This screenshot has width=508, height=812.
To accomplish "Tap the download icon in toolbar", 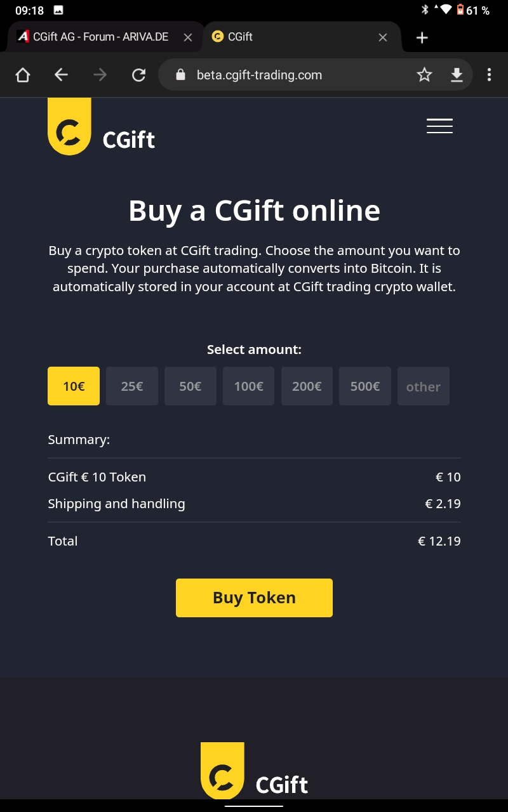I will point(457,75).
